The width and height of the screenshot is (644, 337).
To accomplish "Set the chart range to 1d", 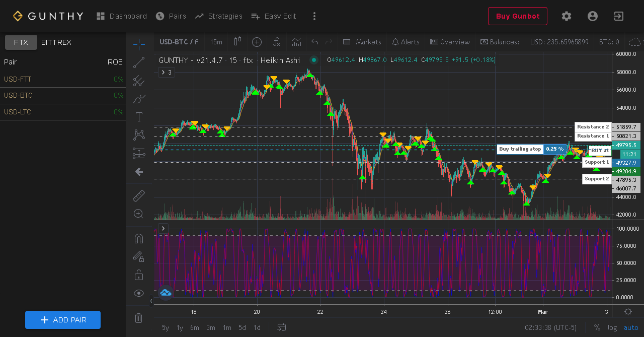I will tap(257, 327).
